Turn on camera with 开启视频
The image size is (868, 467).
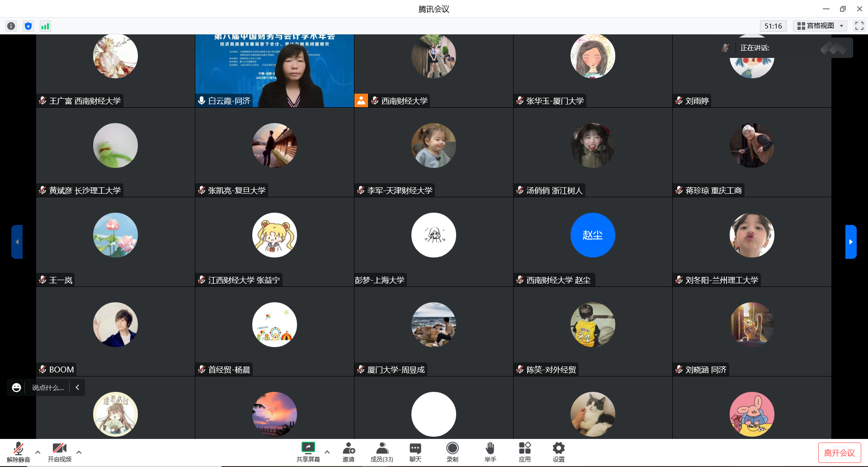(60, 452)
